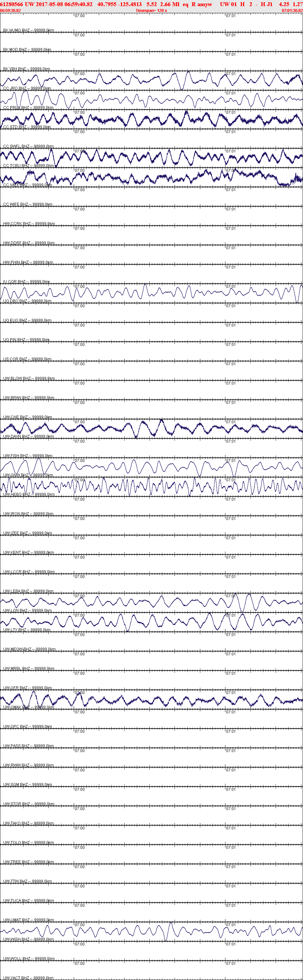This screenshot has width=303, height=980.
Task: Select the UW TAKO BHZ station label
Action: (x=29, y=823)
